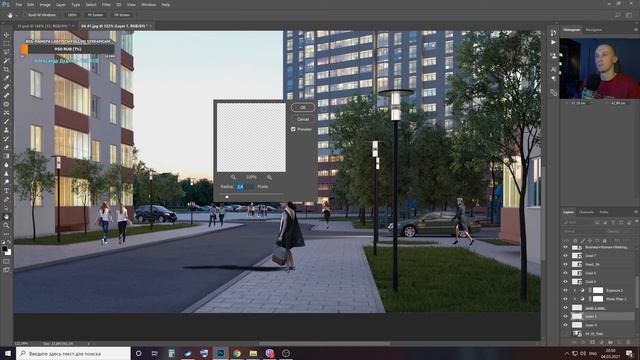Viewport: 640px width, 360px height.
Task: Open the Actions panel play icon
Action: point(553,42)
